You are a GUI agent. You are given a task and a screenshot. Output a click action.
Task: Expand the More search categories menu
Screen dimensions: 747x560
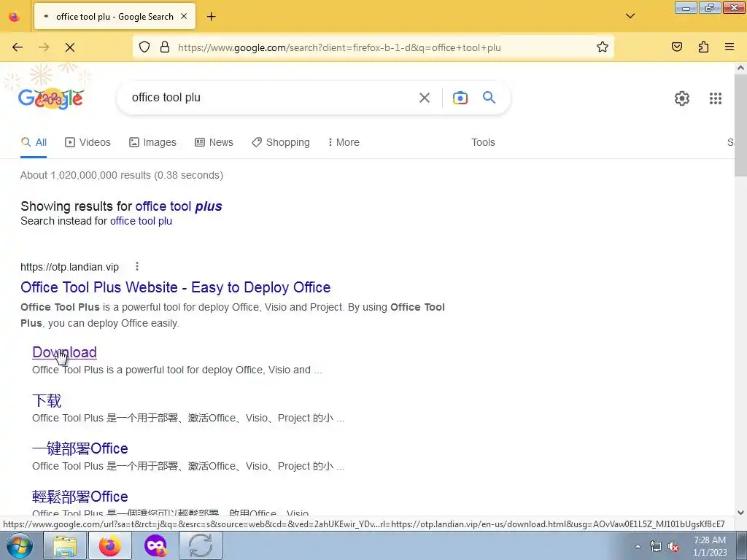344,142
